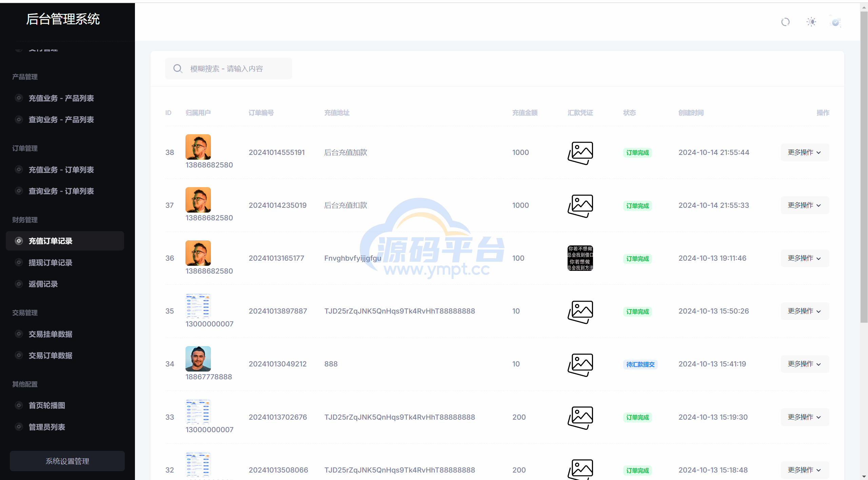Click user avatar in order 33 row
This screenshot has height=480, width=868.
(x=198, y=412)
